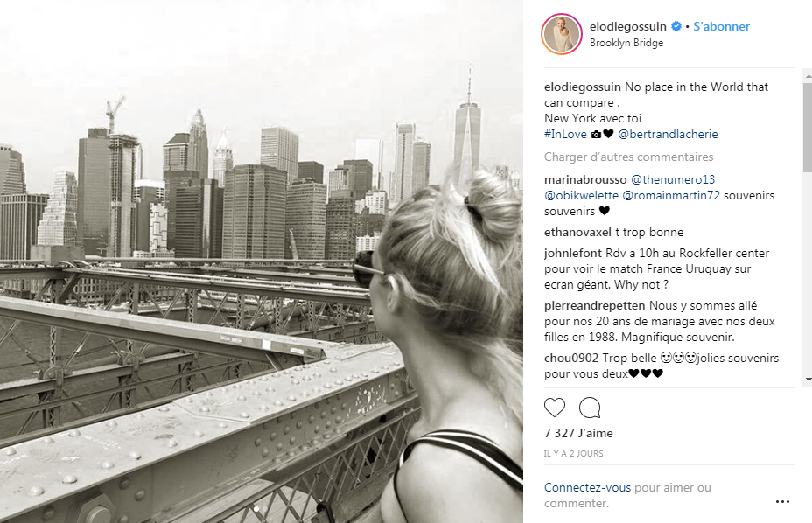Like the post with the heart icon
The image size is (812, 523).
555,408
